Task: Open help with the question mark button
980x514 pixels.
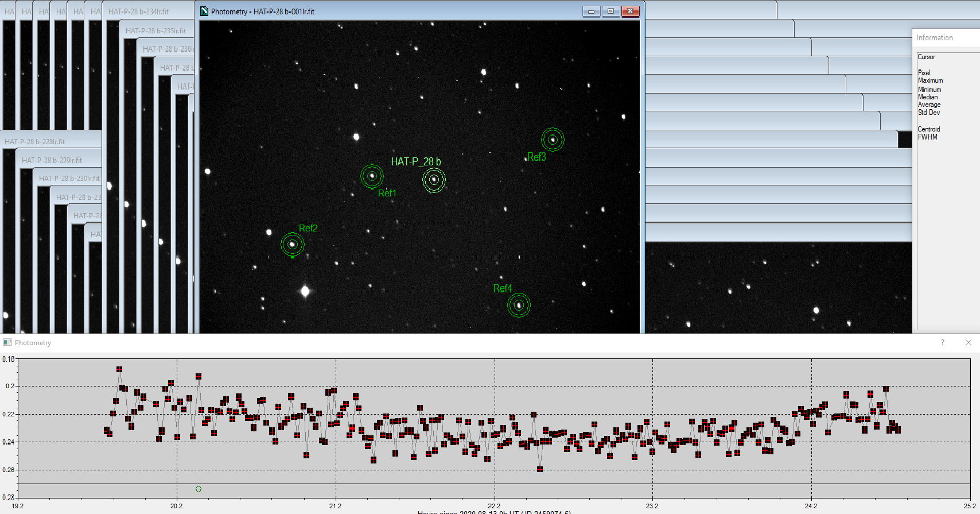Action: point(942,342)
